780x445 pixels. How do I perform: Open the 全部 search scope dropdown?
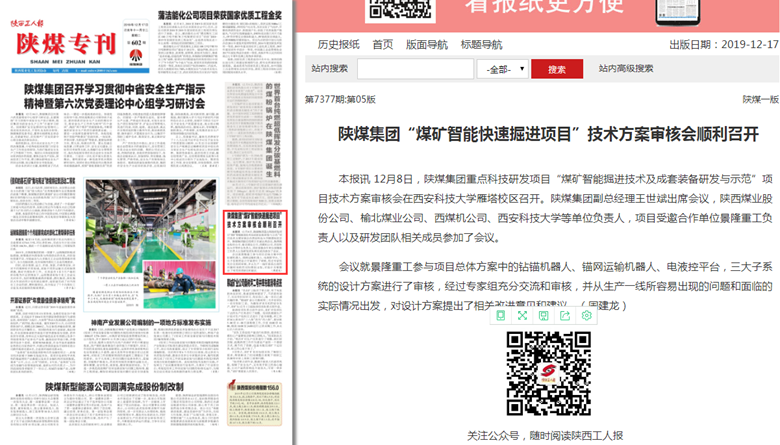pyautogui.click(x=502, y=70)
